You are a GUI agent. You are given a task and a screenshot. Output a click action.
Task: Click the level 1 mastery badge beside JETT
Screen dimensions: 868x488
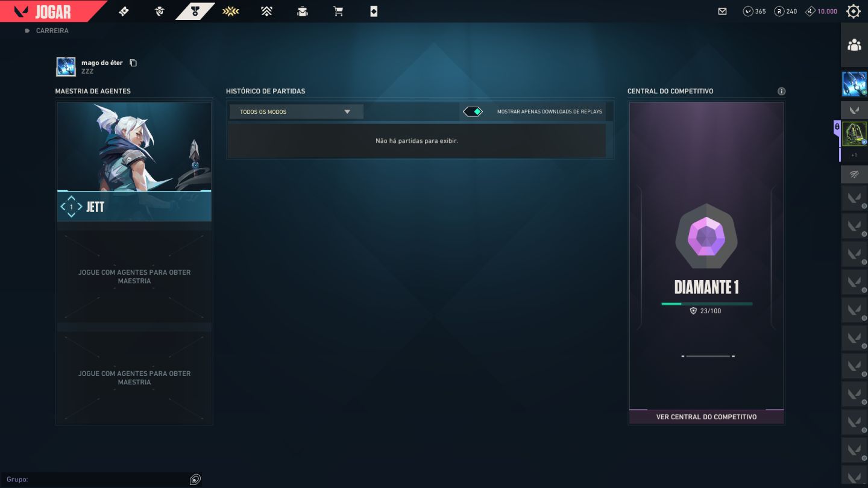coord(71,207)
